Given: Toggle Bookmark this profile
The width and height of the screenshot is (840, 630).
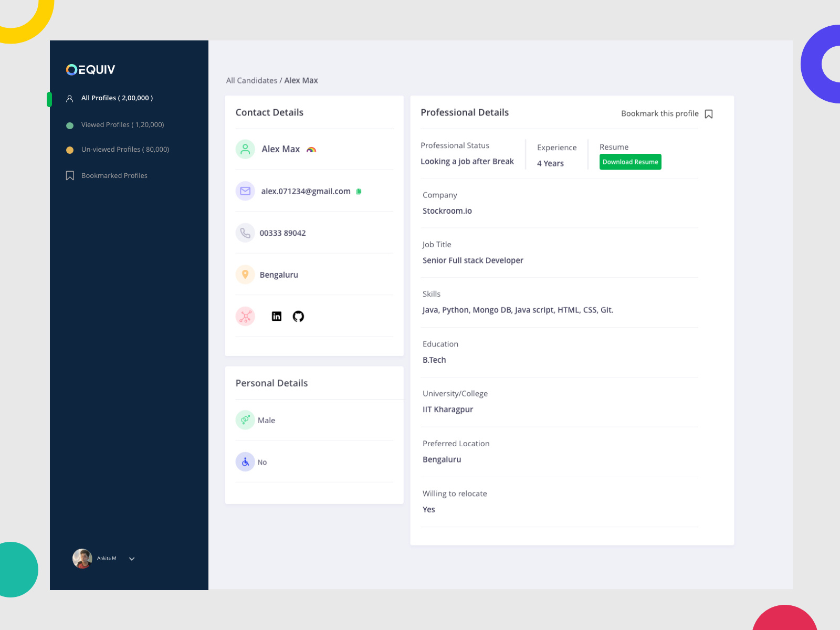Looking at the screenshot, I should [709, 113].
